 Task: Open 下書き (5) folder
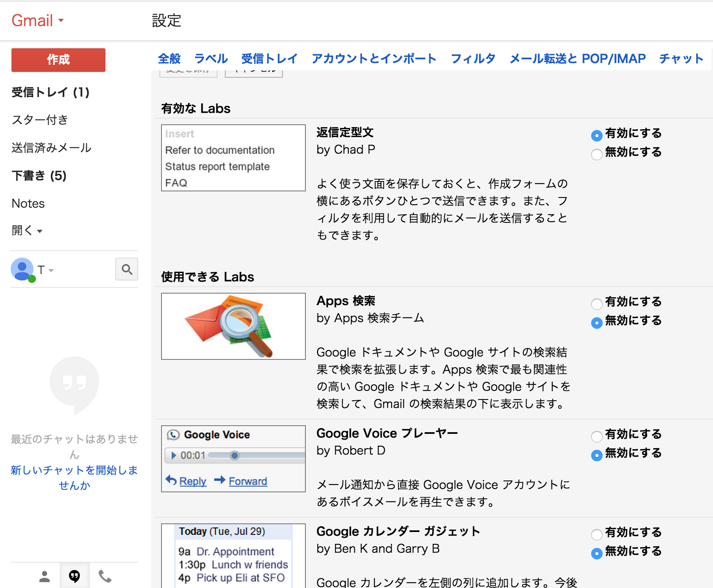coord(39,175)
